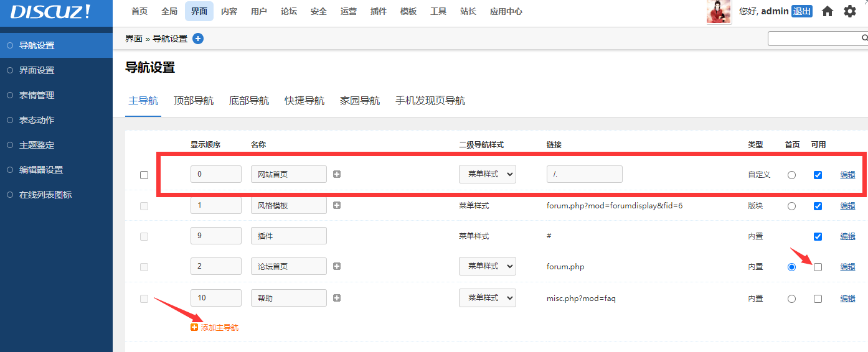Click the search input field at top right
The height and width of the screenshot is (352, 868).
[814, 39]
